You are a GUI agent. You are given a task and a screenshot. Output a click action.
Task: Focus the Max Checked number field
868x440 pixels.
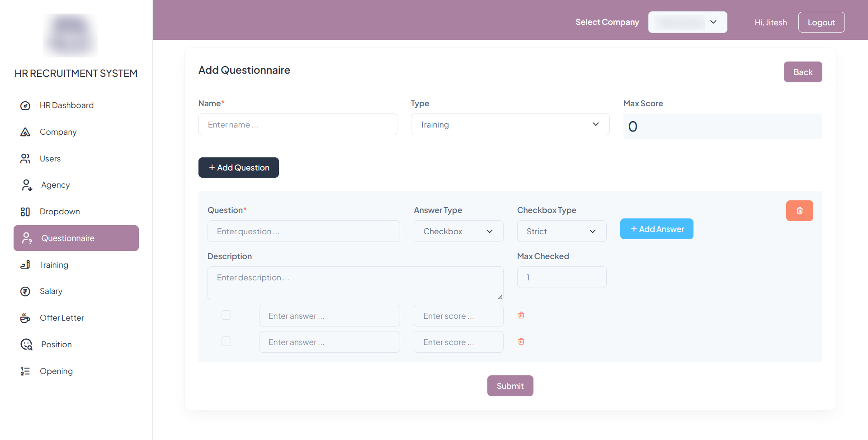561,277
